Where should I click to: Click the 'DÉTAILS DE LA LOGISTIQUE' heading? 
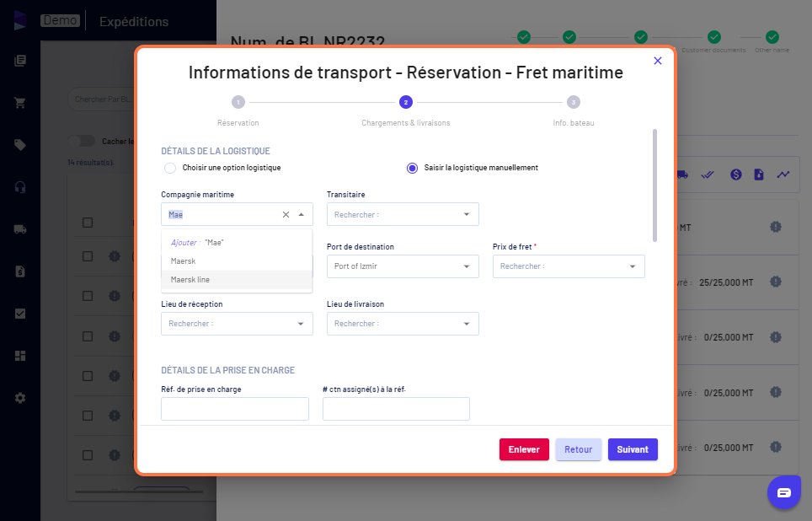point(216,151)
